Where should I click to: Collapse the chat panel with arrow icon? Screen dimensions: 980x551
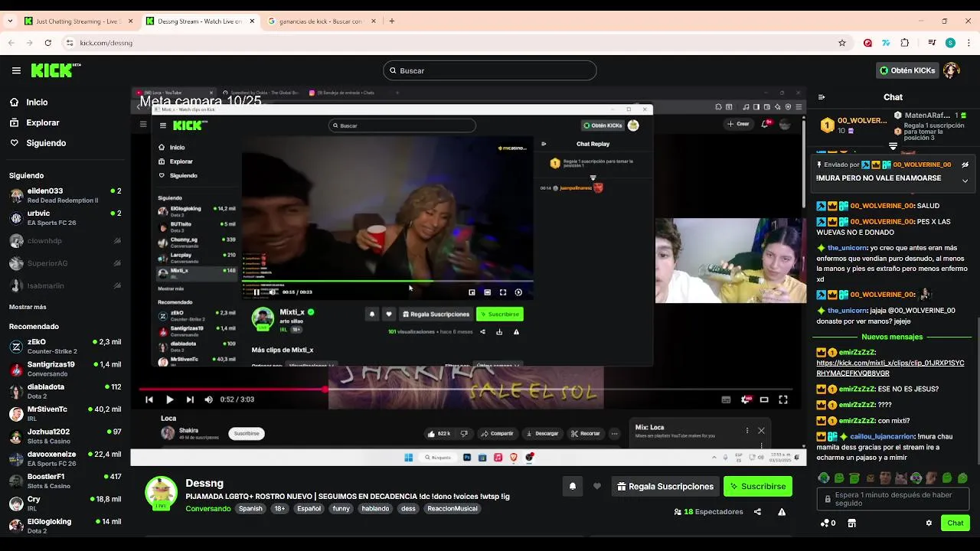(822, 97)
